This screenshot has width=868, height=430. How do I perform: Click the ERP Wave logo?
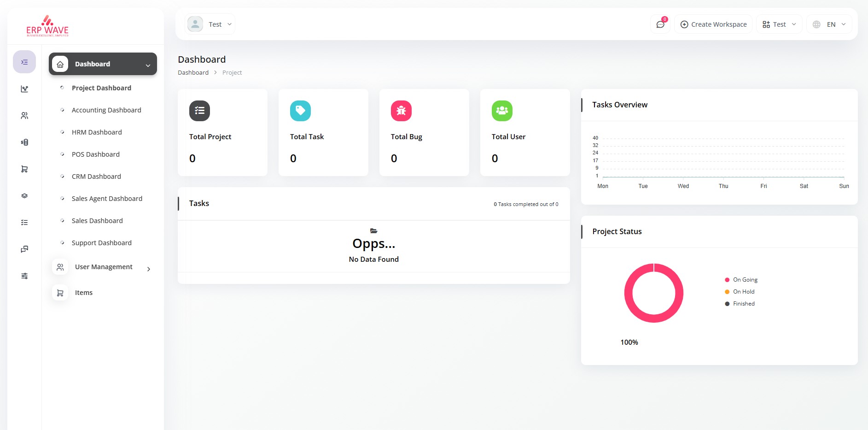[x=47, y=26]
